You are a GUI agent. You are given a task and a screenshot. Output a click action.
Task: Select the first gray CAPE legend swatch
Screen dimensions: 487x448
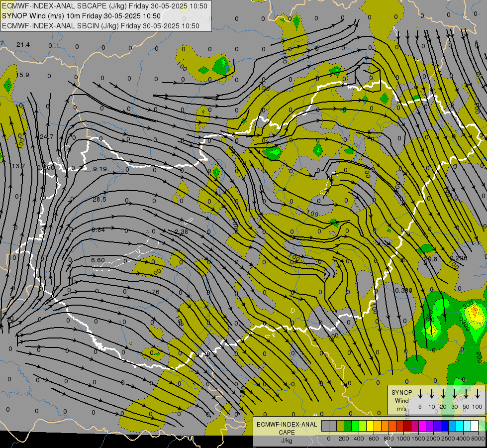click(325, 426)
